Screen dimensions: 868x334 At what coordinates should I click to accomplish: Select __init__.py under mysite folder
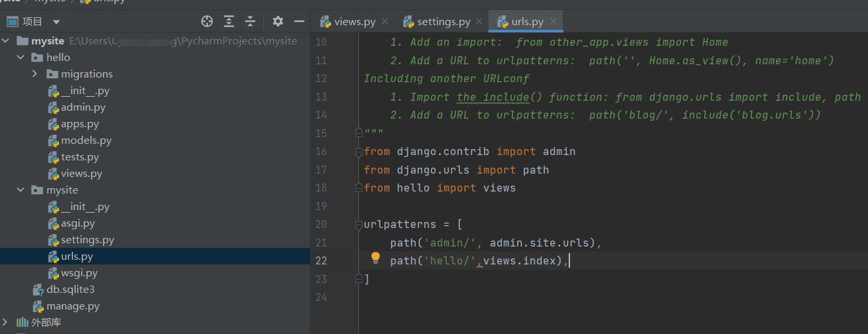86,207
